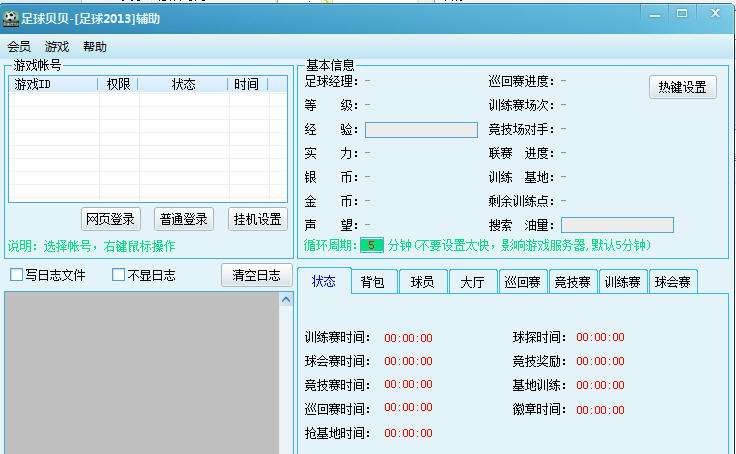
Task: Click the 巡回赛时间 timer value
Action: (408, 408)
